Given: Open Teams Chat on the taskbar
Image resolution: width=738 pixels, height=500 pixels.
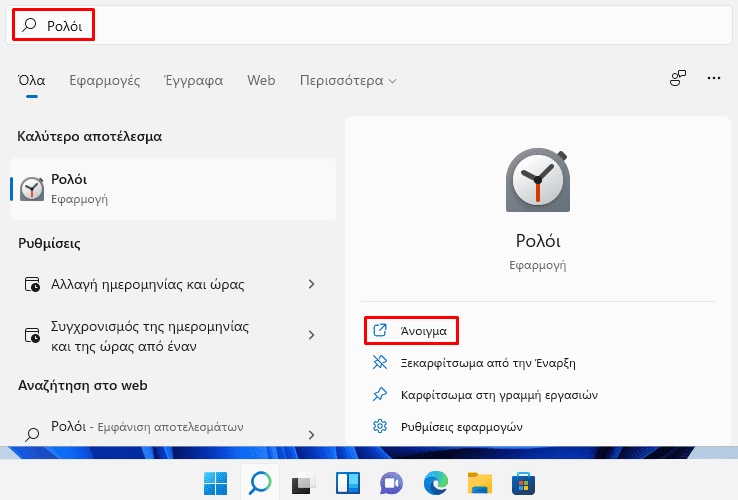Looking at the screenshot, I should (x=392, y=484).
